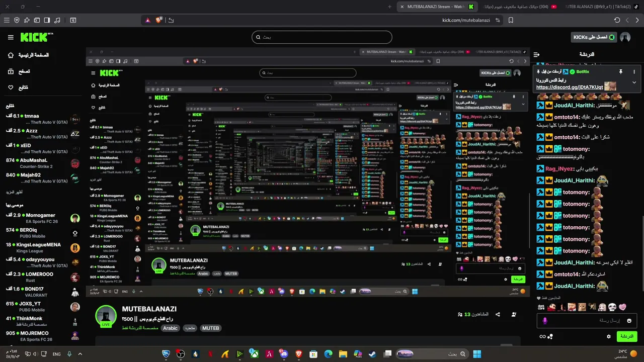Image resolution: width=644 pixels, height=362 pixels.
Task: Open the user profile avatar menu
Action: point(625,37)
